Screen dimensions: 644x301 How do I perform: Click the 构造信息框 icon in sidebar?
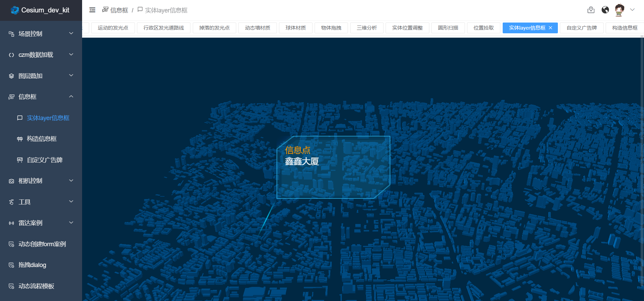tap(20, 139)
